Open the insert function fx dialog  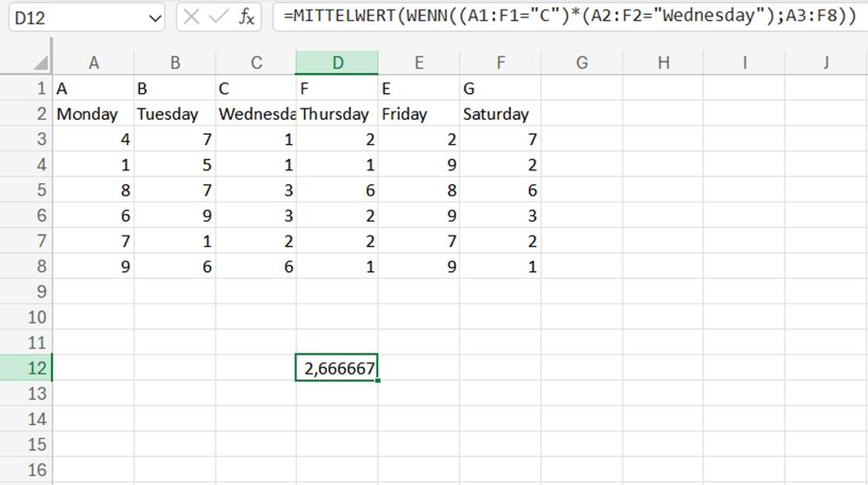[x=247, y=17]
